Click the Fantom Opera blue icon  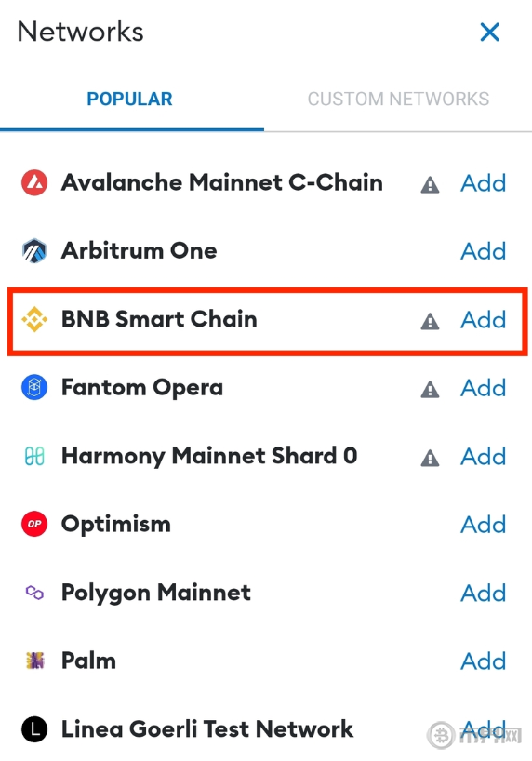[x=34, y=388]
